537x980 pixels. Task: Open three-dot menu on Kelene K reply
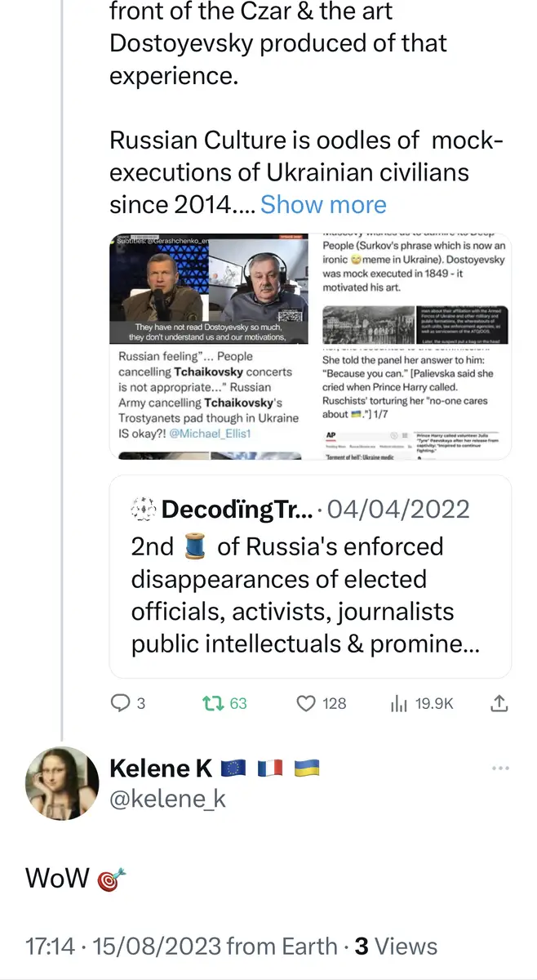click(x=501, y=768)
